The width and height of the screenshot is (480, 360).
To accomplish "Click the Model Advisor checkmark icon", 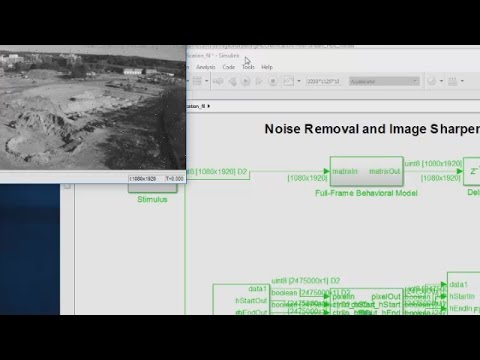I will point(432,81).
